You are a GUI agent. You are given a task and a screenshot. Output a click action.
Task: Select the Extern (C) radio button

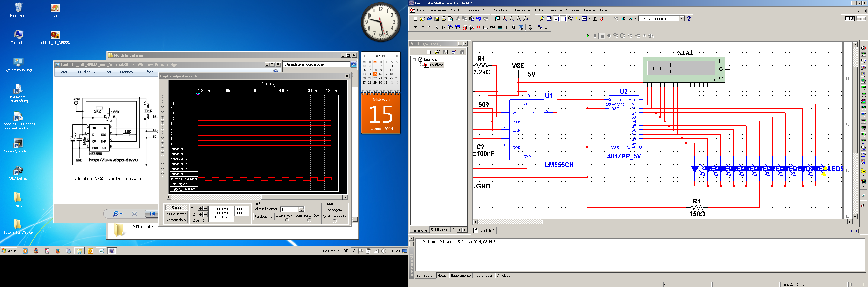(287, 220)
